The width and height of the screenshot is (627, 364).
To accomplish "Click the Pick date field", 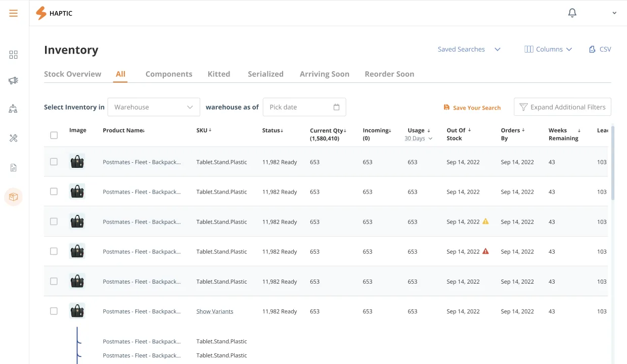I will [x=304, y=107].
